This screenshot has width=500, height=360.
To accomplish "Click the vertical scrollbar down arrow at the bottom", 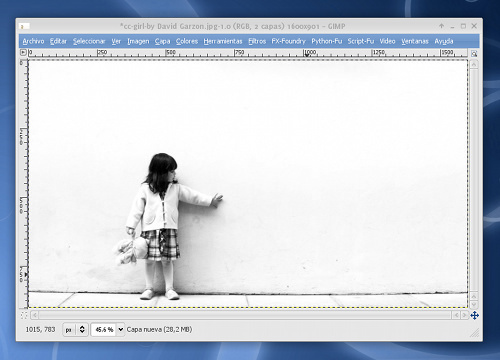I will tap(474, 304).
